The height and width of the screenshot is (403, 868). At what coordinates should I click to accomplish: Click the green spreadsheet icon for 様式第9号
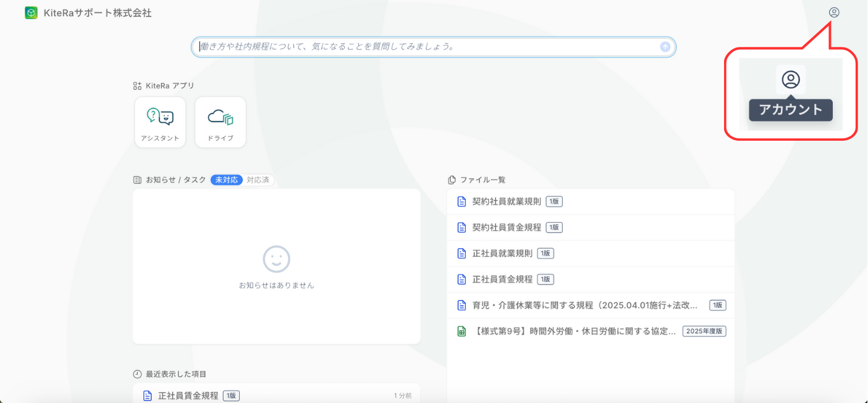click(x=461, y=331)
